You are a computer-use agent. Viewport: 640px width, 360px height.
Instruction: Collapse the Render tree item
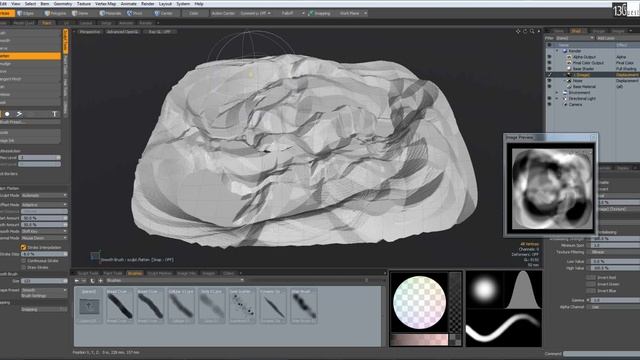[x=557, y=51]
